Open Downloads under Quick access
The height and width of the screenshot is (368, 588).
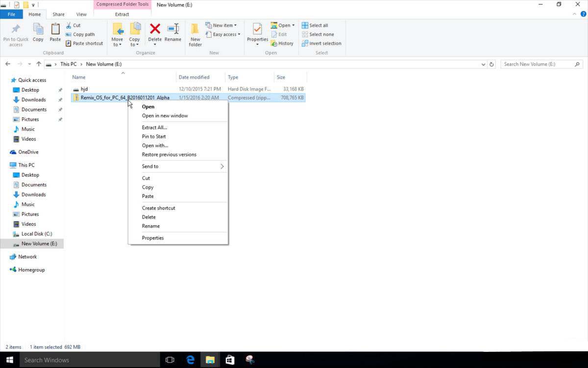coord(33,100)
